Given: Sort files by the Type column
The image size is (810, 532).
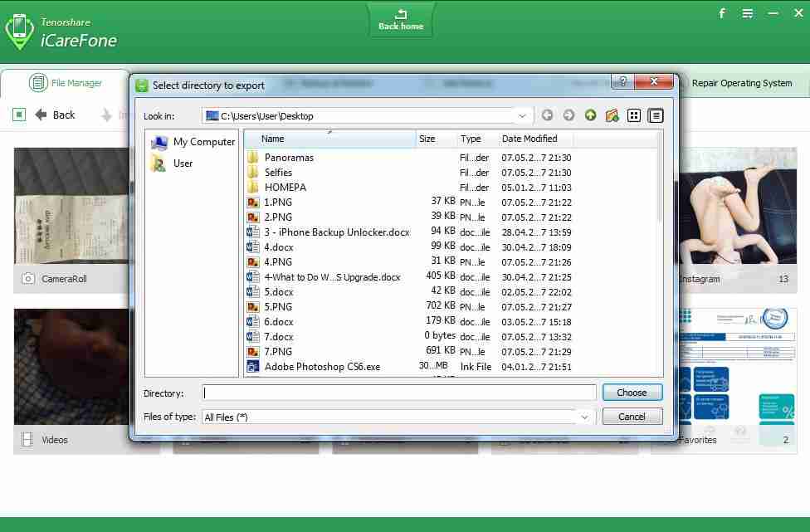Looking at the screenshot, I should 478,139.
